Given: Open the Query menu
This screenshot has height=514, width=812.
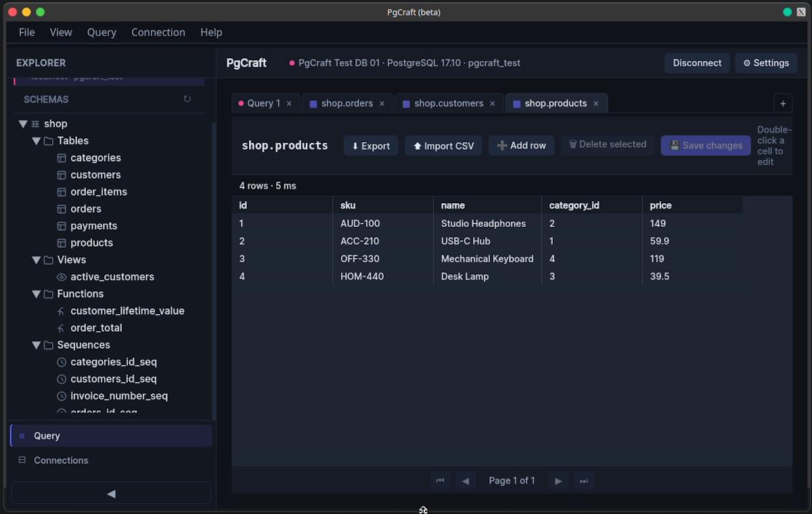Looking at the screenshot, I should [101, 33].
